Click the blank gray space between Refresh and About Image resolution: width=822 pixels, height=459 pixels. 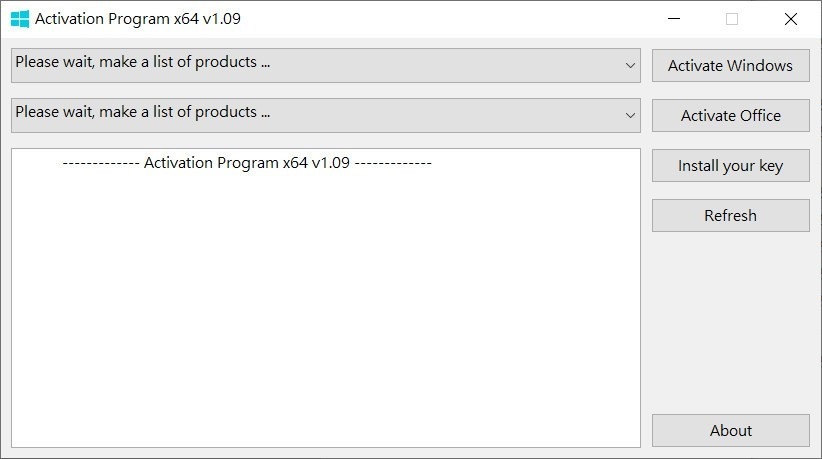click(730, 320)
